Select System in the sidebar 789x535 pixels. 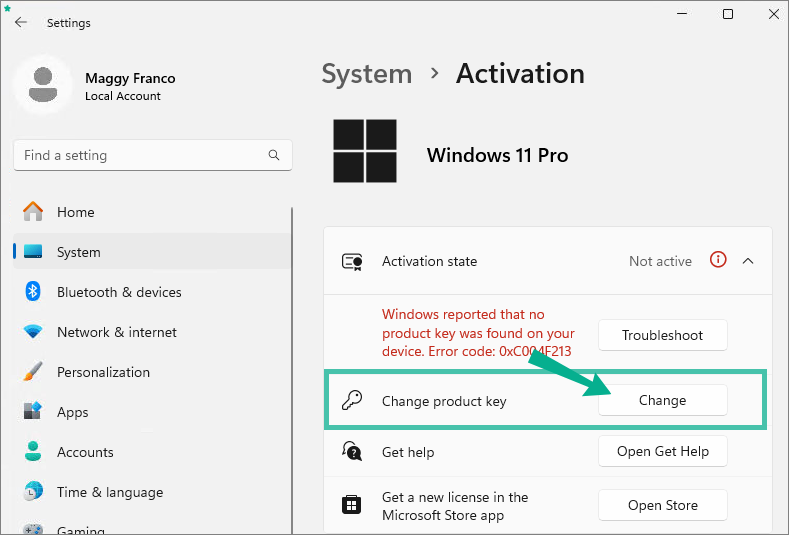(x=152, y=252)
